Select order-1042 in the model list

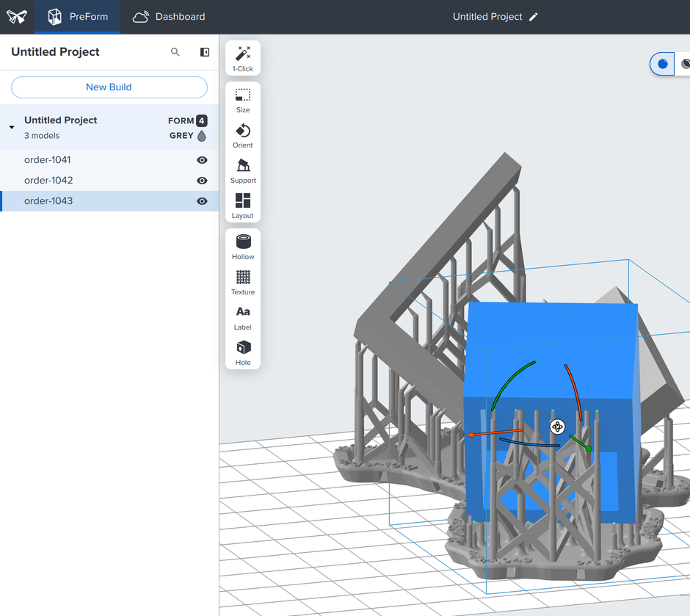109,181
